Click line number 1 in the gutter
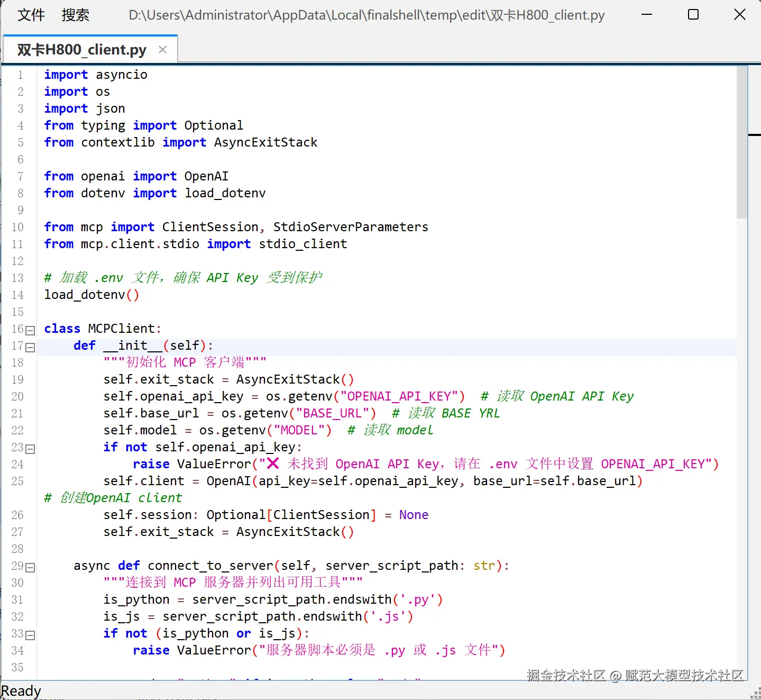 point(21,75)
